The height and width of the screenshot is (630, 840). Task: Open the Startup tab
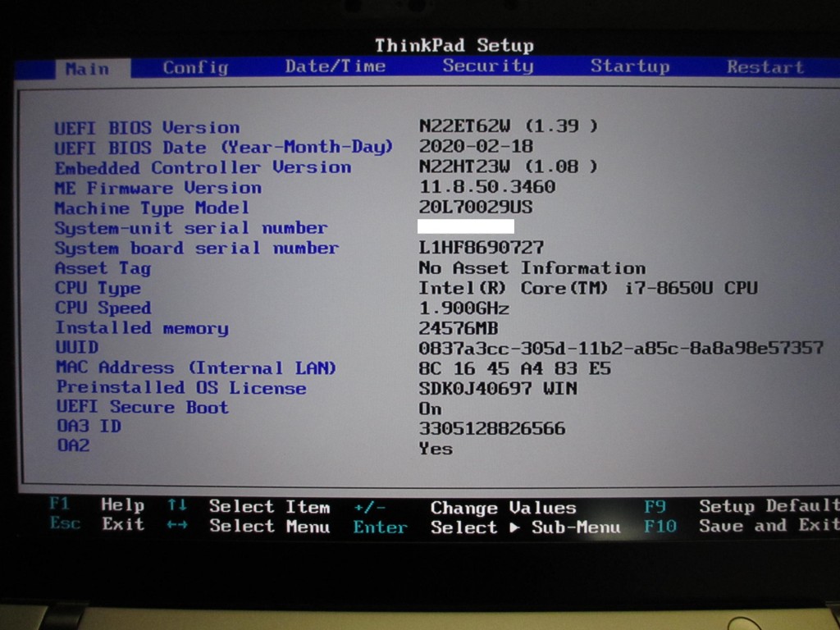(630, 66)
